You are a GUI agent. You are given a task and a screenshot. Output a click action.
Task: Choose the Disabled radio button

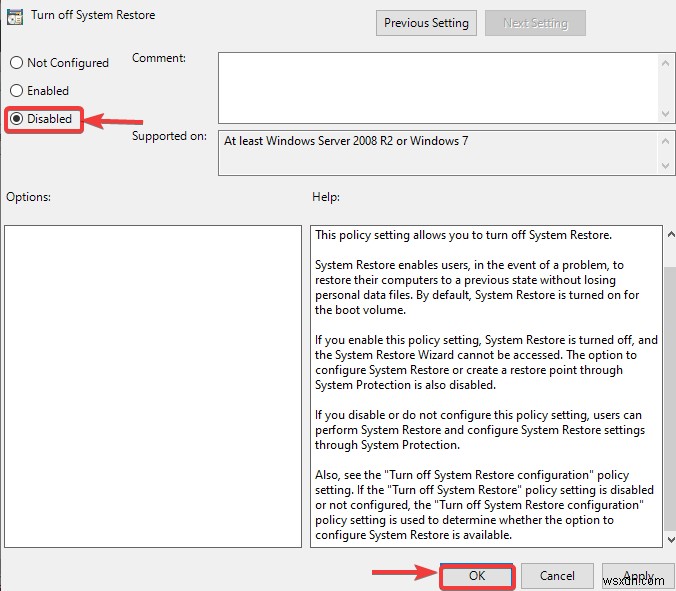pos(16,119)
